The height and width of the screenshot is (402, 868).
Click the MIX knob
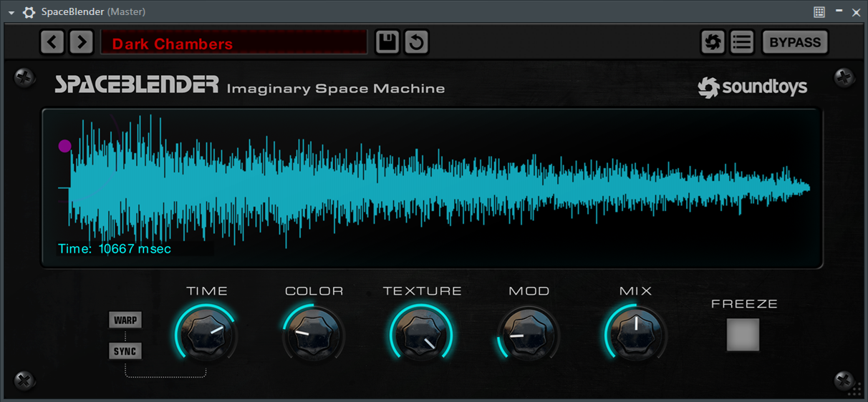tap(636, 334)
